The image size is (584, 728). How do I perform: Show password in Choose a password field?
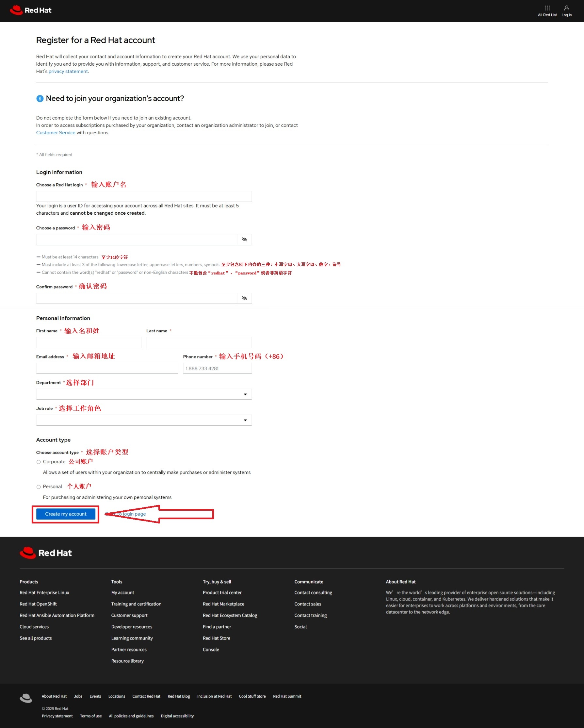tap(244, 240)
